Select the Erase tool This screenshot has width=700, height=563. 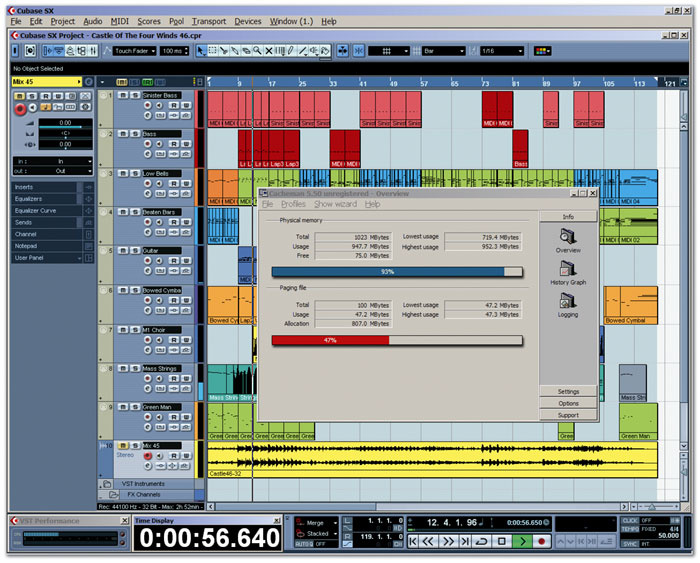tap(246, 51)
